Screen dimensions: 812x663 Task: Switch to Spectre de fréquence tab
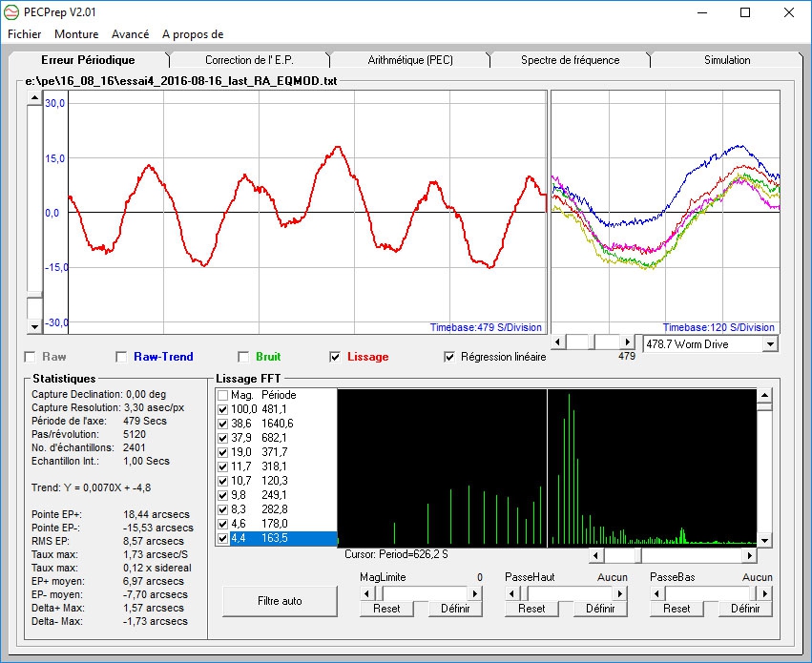click(571, 60)
